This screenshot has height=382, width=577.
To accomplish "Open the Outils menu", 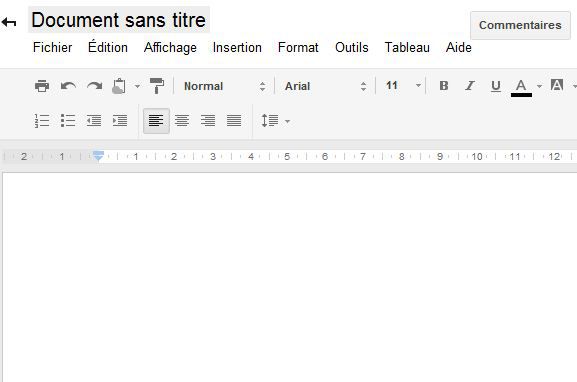I will [x=351, y=47].
